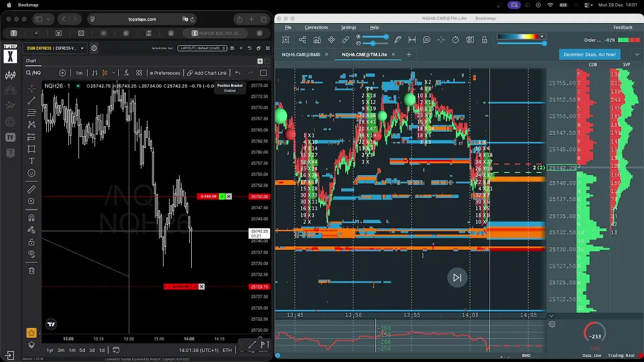The height and width of the screenshot is (362, 644).
Task: Adjust the heatmap color range slider
Action: click(544, 44)
